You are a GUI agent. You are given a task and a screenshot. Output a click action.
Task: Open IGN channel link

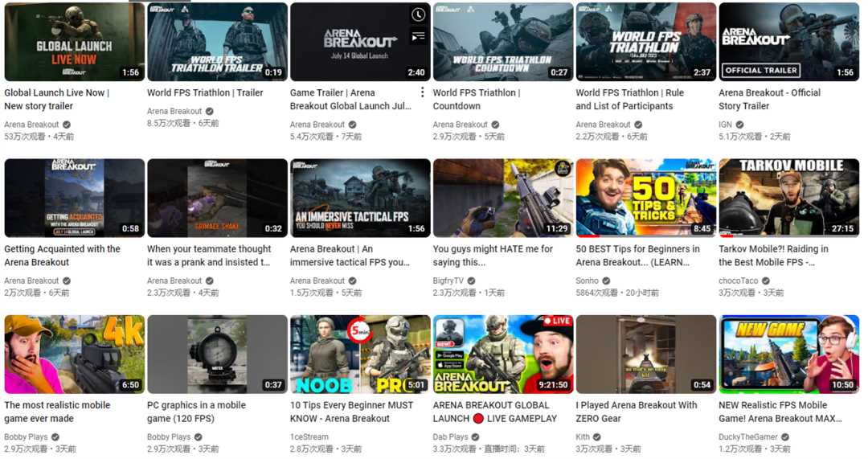[x=725, y=125]
